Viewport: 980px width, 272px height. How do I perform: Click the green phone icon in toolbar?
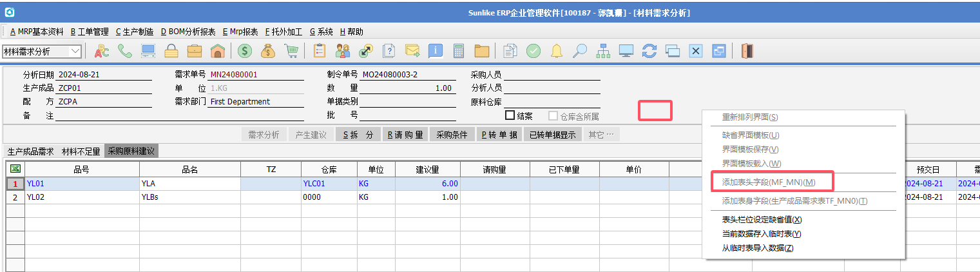coord(125,51)
